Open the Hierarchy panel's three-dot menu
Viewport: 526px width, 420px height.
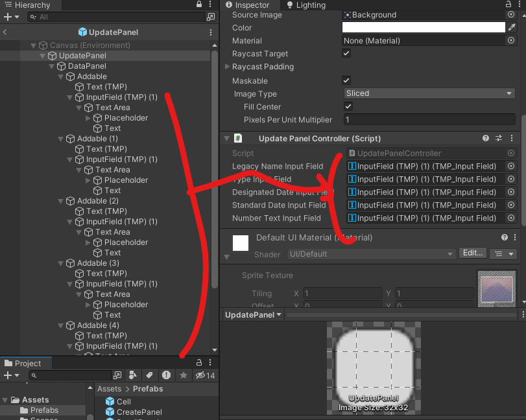coord(210,4)
